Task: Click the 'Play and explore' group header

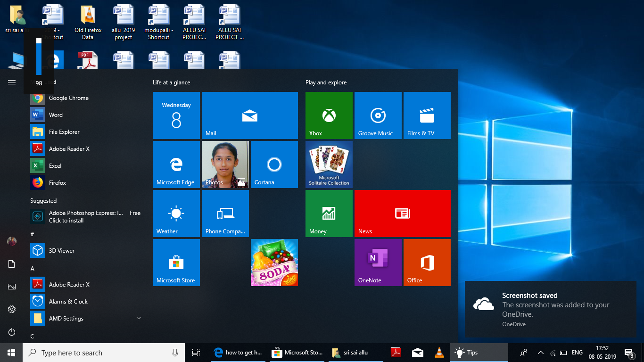Action: click(326, 82)
